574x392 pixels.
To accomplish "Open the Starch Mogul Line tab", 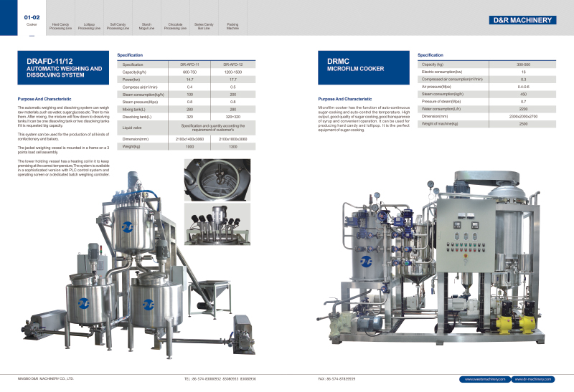I will tap(146, 26).
